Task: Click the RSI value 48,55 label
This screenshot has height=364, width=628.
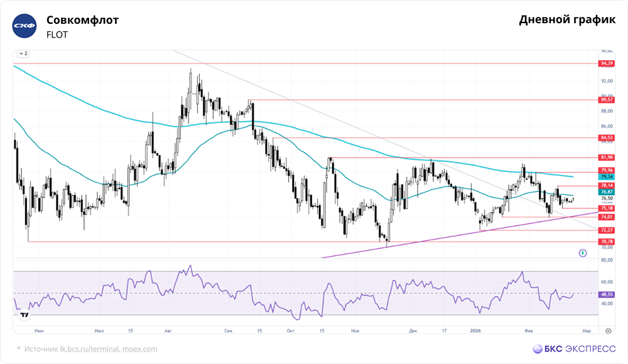Action: tap(607, 294)
